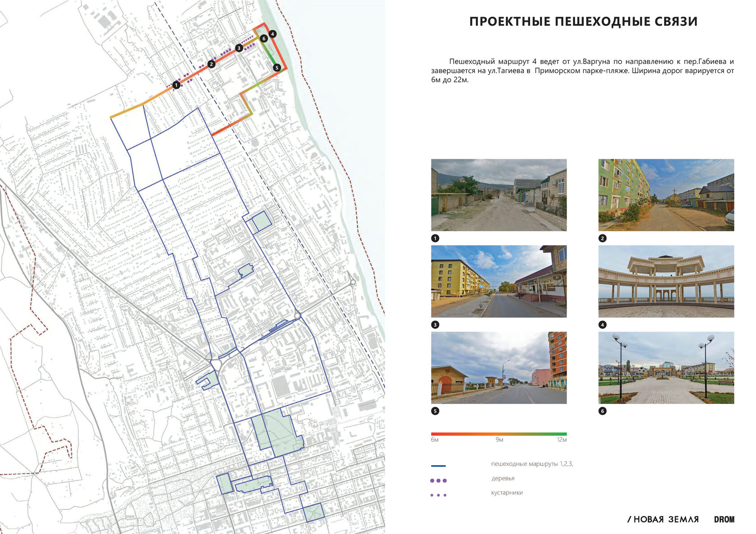Click legend text 'деревья'
The height and width of the screenshot is (534, 756).
coord(503,479)
